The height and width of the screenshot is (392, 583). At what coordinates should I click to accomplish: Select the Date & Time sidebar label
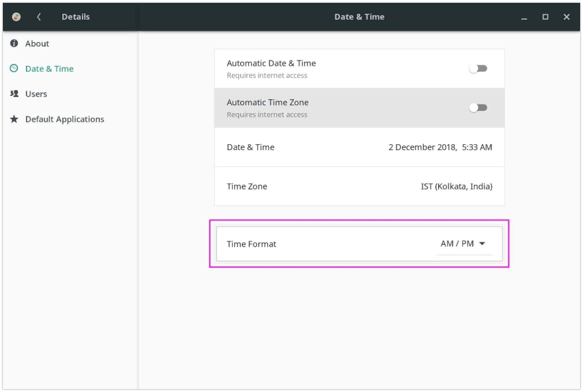49,69
